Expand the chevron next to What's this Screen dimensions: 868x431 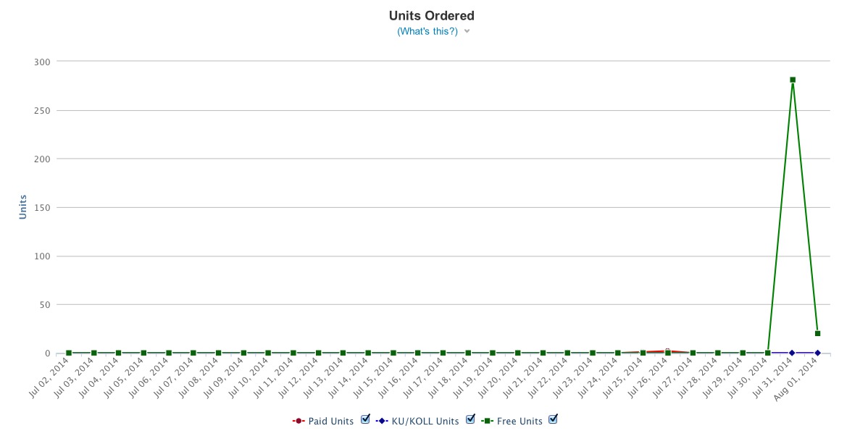pos(467,31)
